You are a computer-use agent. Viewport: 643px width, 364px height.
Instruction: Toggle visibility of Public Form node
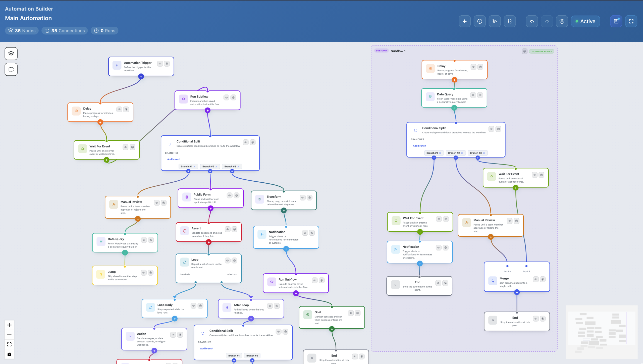click(230, 195)
